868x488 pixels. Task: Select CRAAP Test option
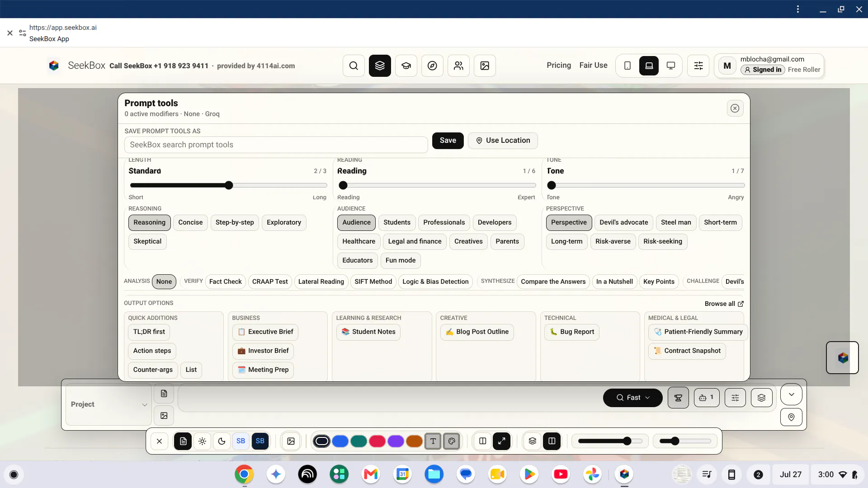point(270,282)
